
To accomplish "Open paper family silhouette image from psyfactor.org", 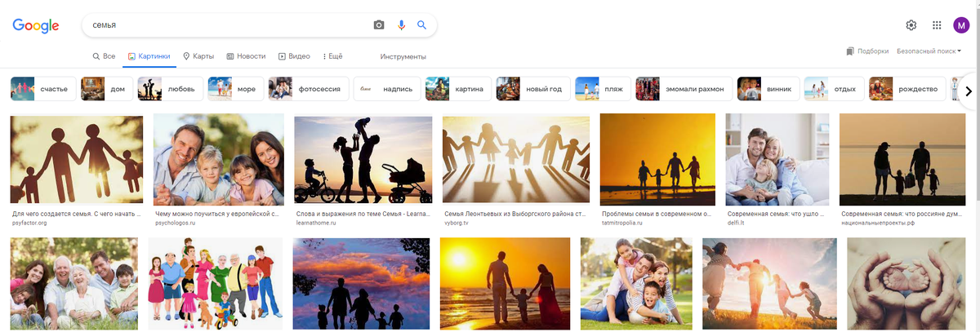I will point(76,161).
